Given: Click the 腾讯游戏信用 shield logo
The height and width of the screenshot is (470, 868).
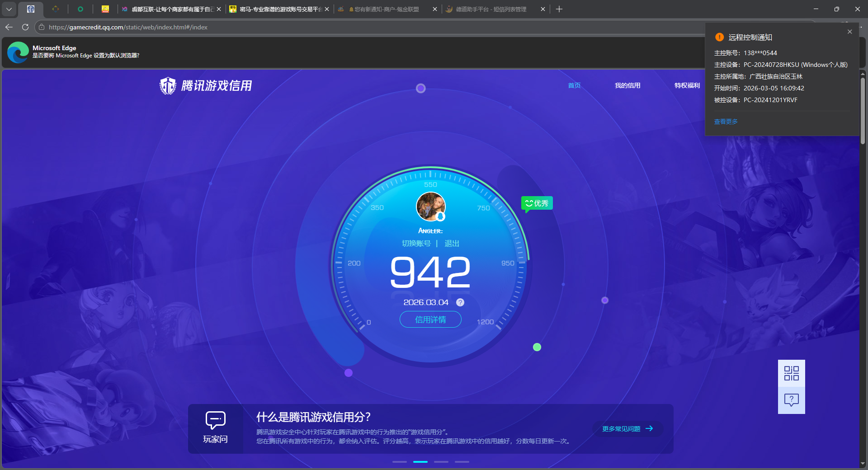Looking at the screenshot, I should 167,86.
